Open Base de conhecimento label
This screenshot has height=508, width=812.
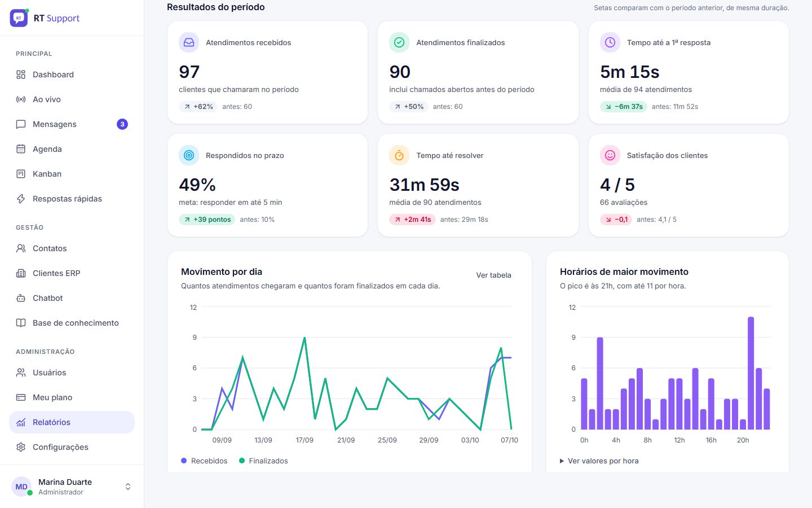pos(76,323)
